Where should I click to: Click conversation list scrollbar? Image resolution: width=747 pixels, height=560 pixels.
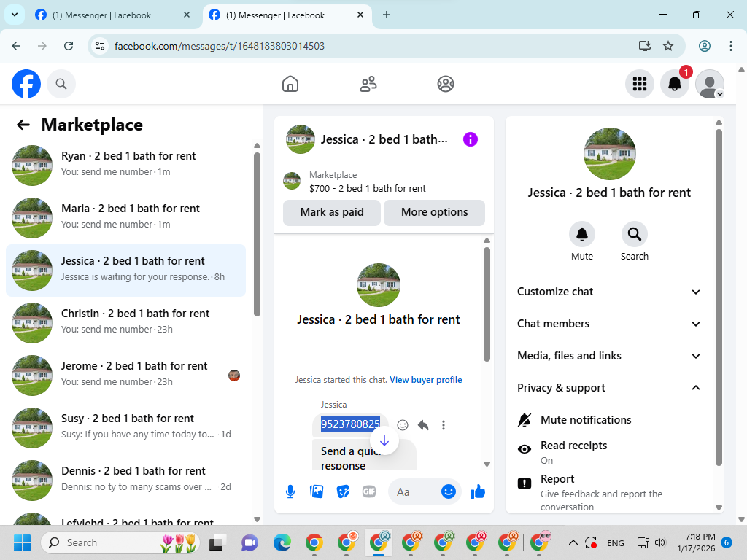tap(258, 234)
